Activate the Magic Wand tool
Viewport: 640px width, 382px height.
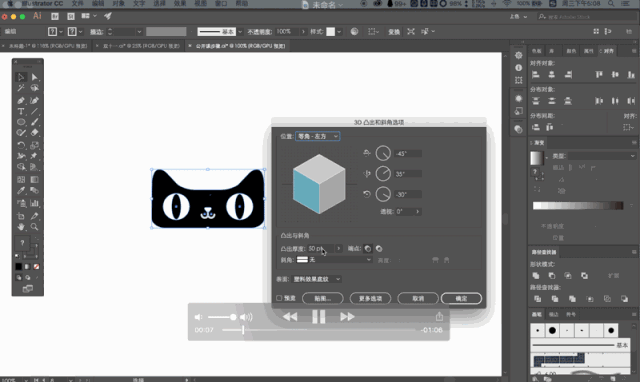tap(21, 88)
